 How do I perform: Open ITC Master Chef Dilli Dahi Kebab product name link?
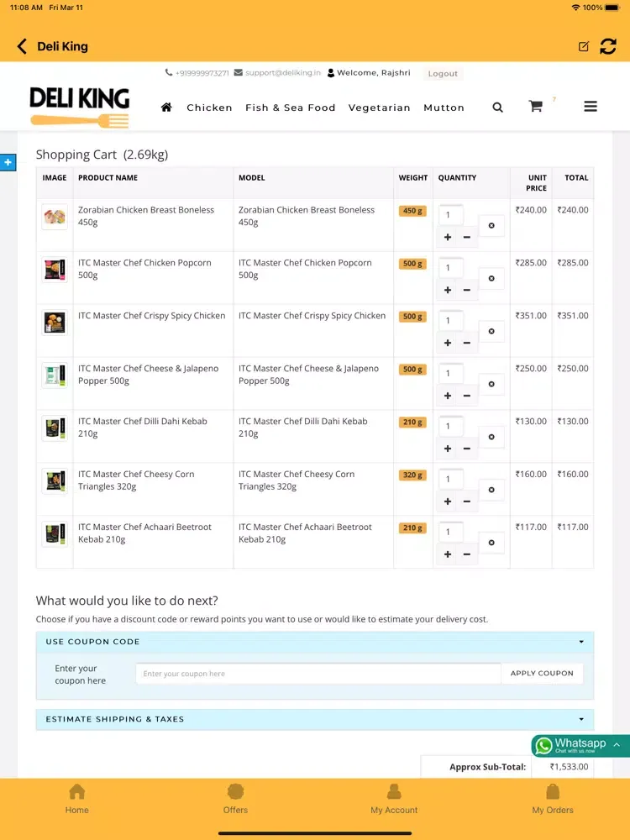tap(143, 428)
